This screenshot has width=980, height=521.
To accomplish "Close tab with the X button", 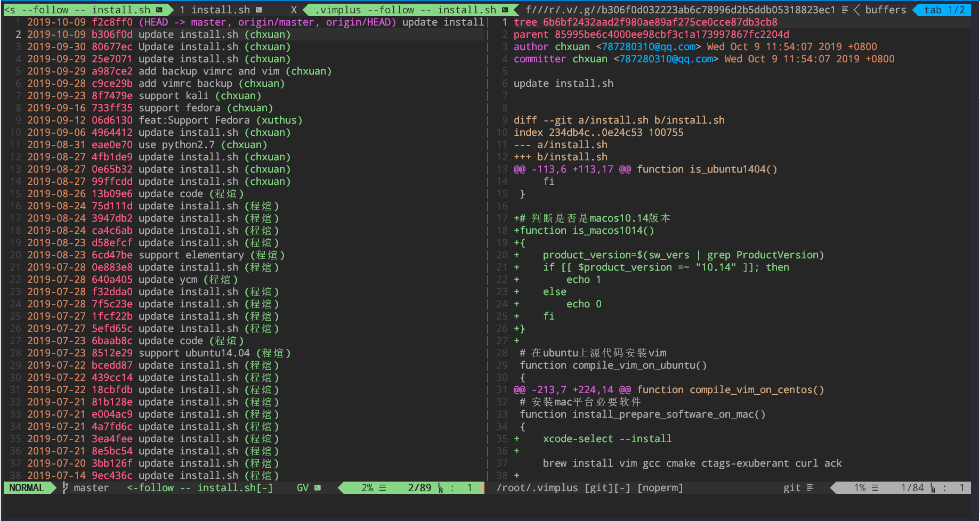I will tap(294, 10).
